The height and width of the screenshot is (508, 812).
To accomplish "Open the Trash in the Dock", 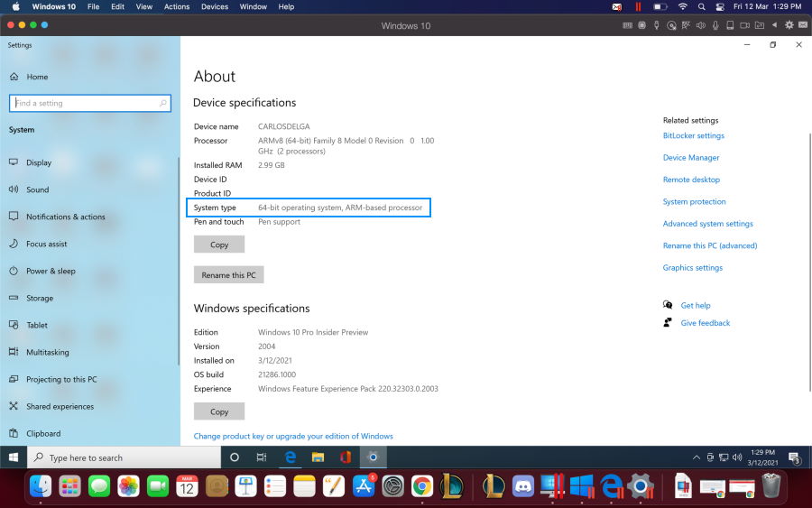I will click(x=771, y=485).
